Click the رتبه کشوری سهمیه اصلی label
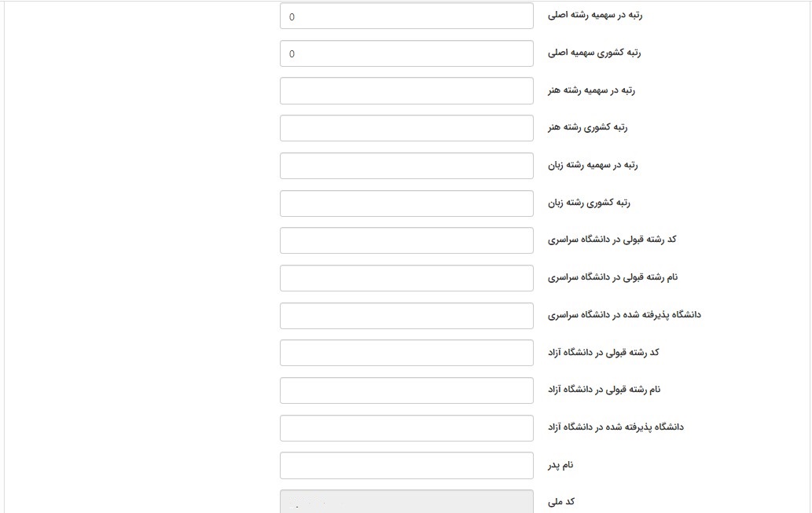This screenshot has width=812, height=513. click(x=594, y=53)
